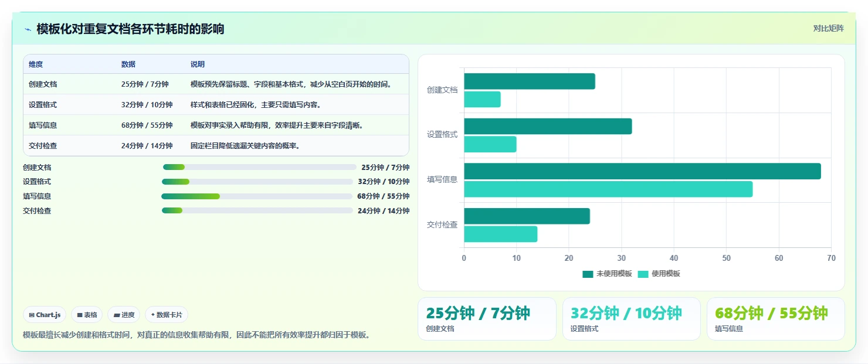Click the 交付检查 progress bar
The image size is (868, 364).
pos(257,210)
